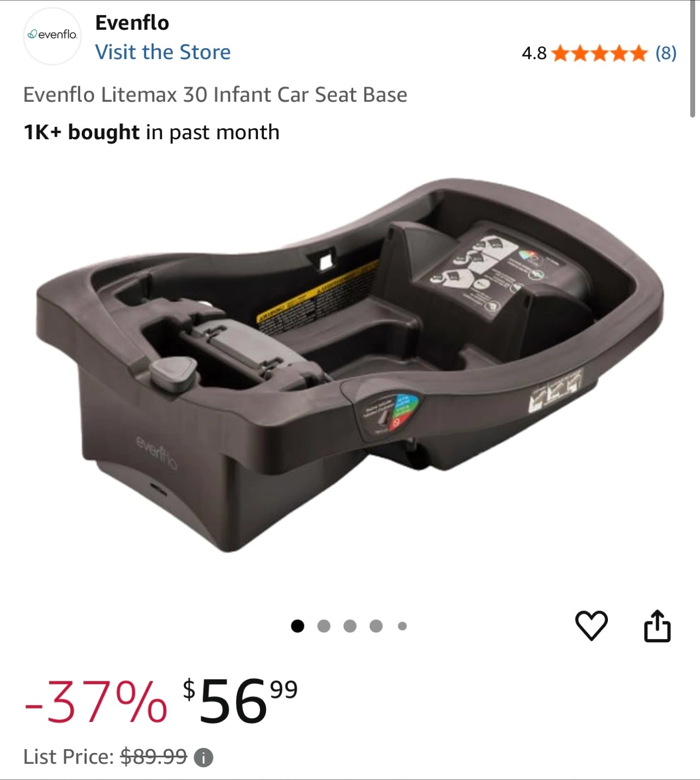This screenshot has height=780, width=700.
Task: Click the struck-through $89.99 list price
Action: pyautogui.click(x=154, y=757)
